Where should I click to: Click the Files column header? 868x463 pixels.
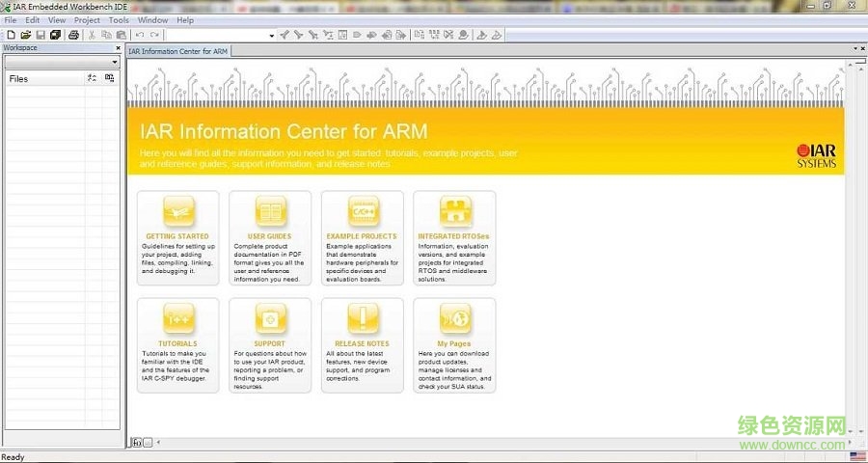click(x=44, y=79)
